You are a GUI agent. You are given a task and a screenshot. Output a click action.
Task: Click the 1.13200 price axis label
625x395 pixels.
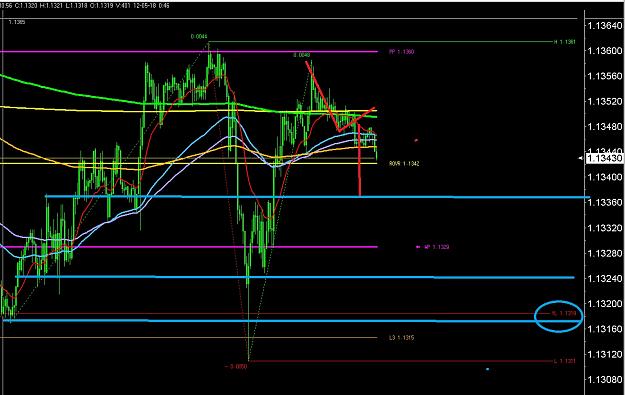point(604,304)
